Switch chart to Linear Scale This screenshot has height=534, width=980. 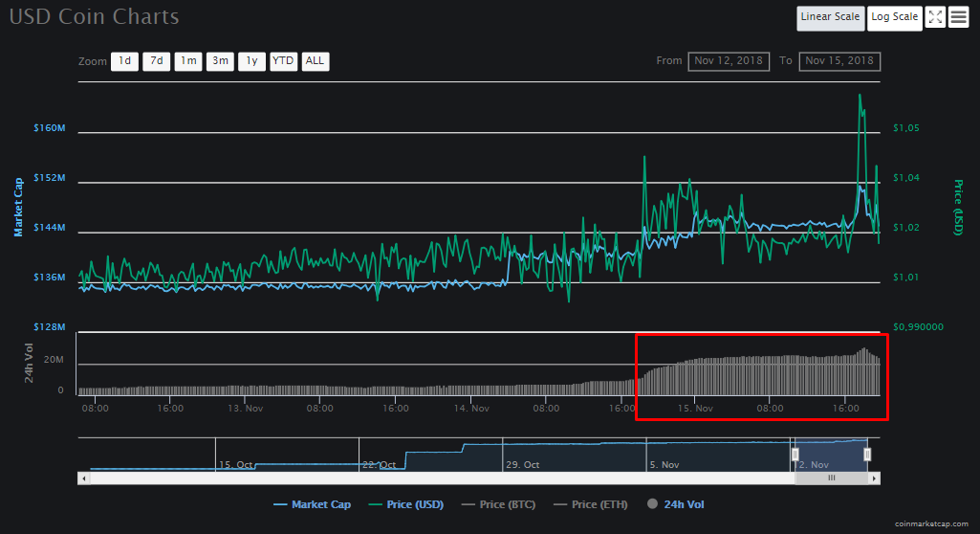(831, 17)
